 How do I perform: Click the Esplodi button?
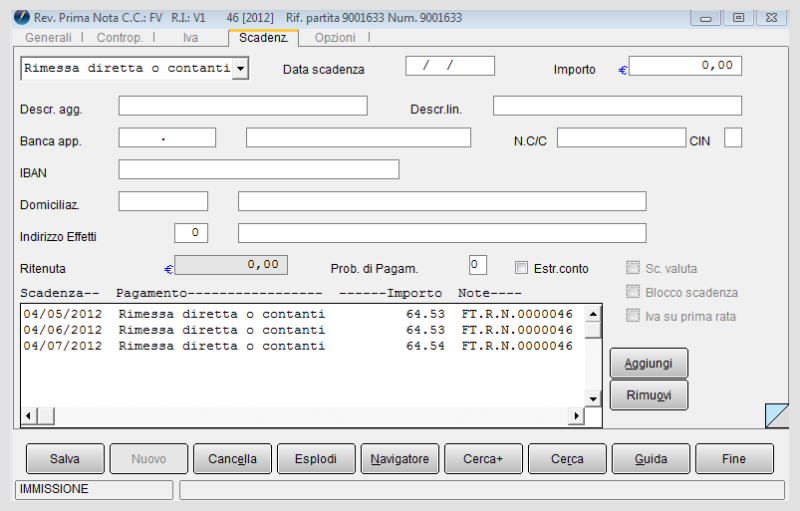(316, 459)
